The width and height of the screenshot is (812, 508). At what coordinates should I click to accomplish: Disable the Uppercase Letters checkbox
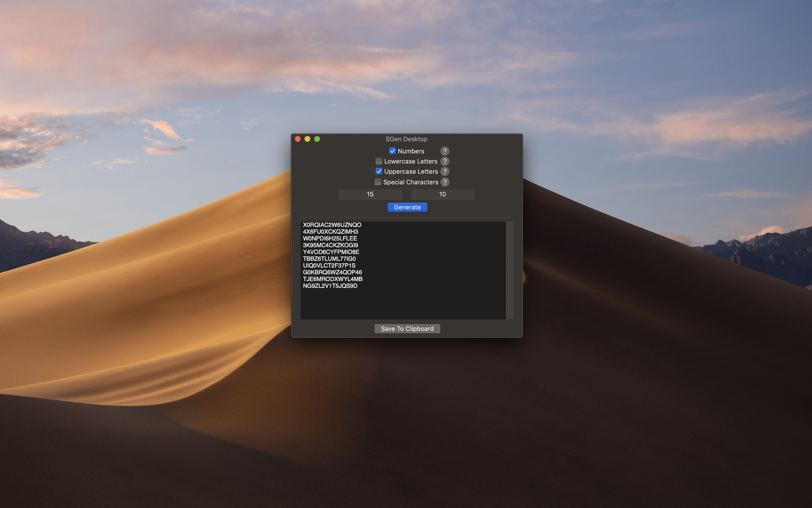(x=378, y=171)
